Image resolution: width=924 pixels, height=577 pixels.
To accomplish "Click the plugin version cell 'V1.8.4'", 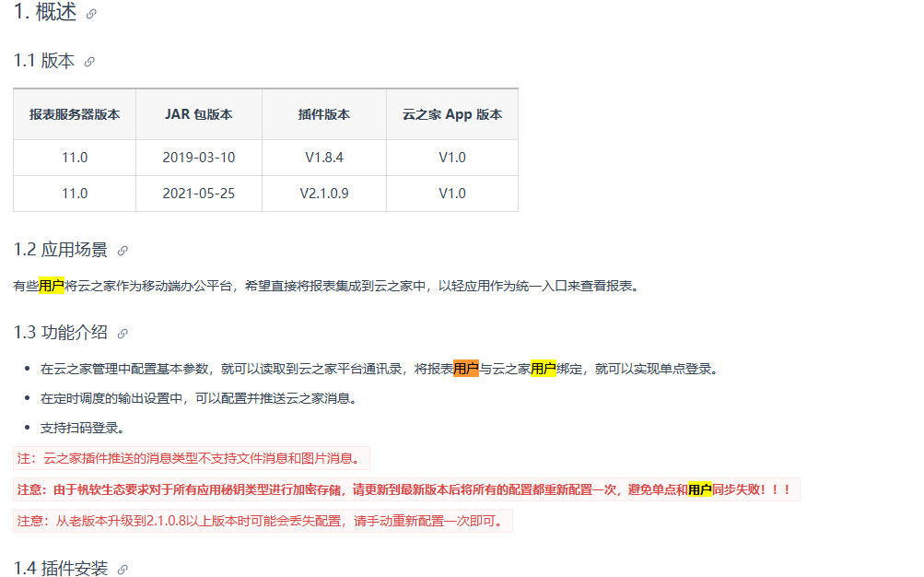I will click(x=324, y=158).
